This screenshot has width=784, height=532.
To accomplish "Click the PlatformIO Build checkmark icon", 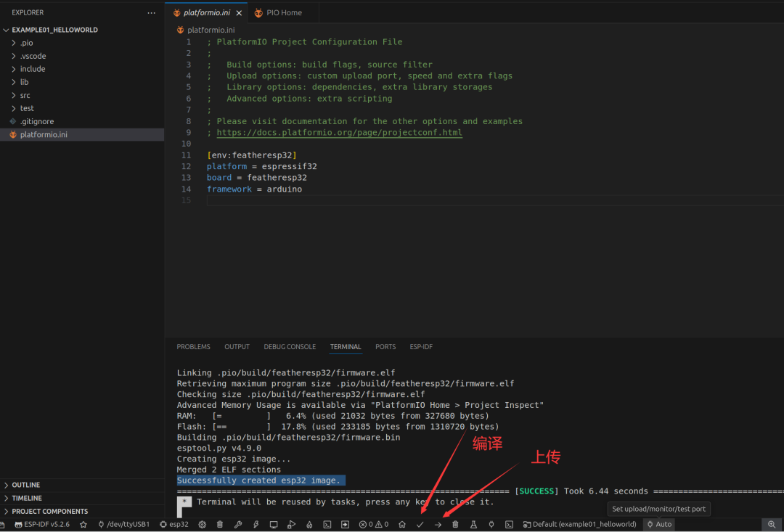I will pyautogui.click(x=420, y=525).
